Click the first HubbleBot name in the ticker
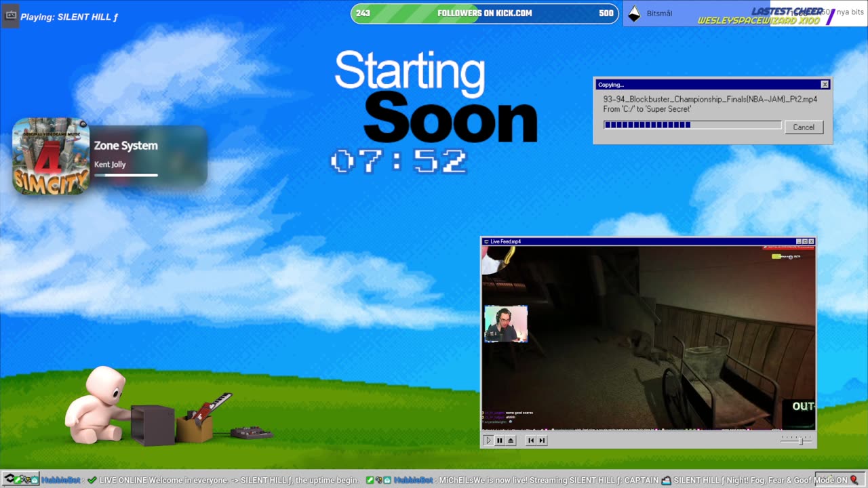868x488 pixels. pyautogui.click(x=61, y=480)
